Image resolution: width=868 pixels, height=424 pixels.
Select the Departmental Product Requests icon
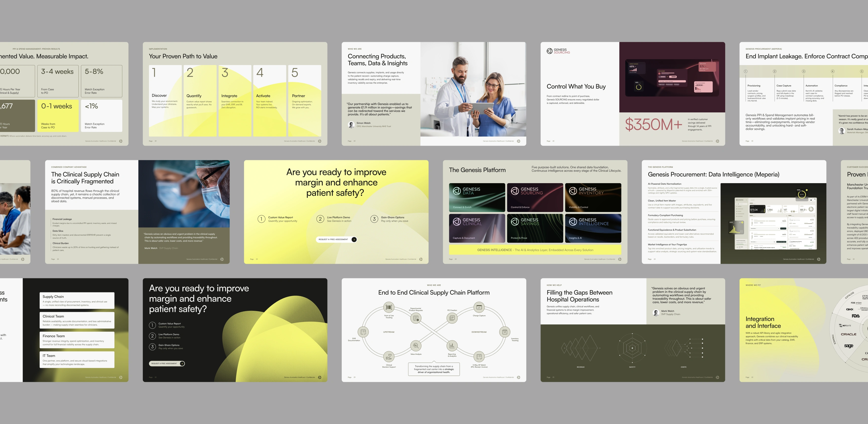(x=416, y=318)
